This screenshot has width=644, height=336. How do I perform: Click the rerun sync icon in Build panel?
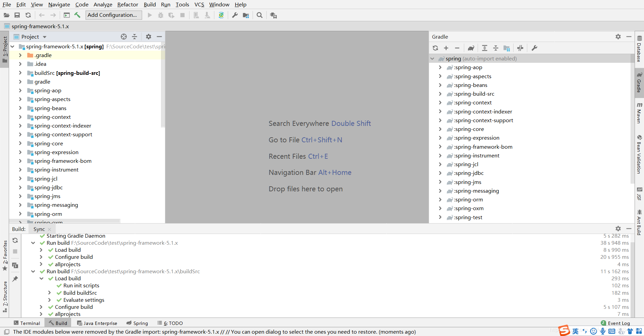[x=15, y=240]
